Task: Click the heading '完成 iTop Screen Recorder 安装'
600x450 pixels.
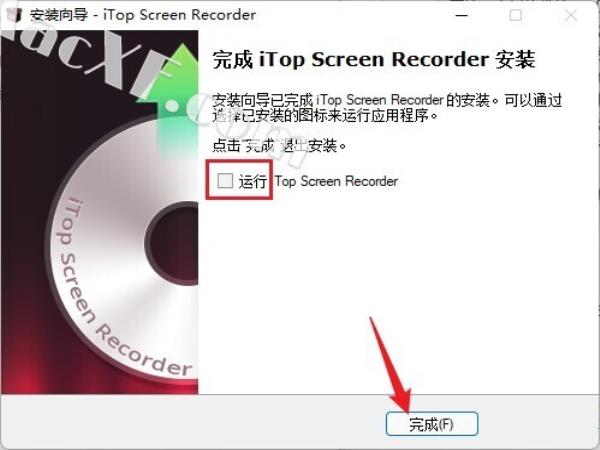Action: (x=374, y=60)
